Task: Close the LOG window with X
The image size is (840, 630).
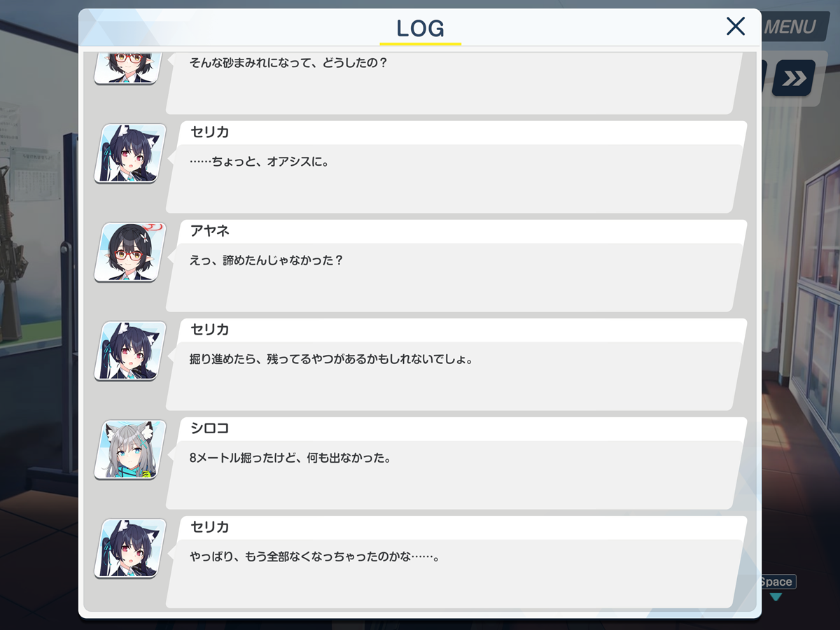Action: tap(736, 27)
